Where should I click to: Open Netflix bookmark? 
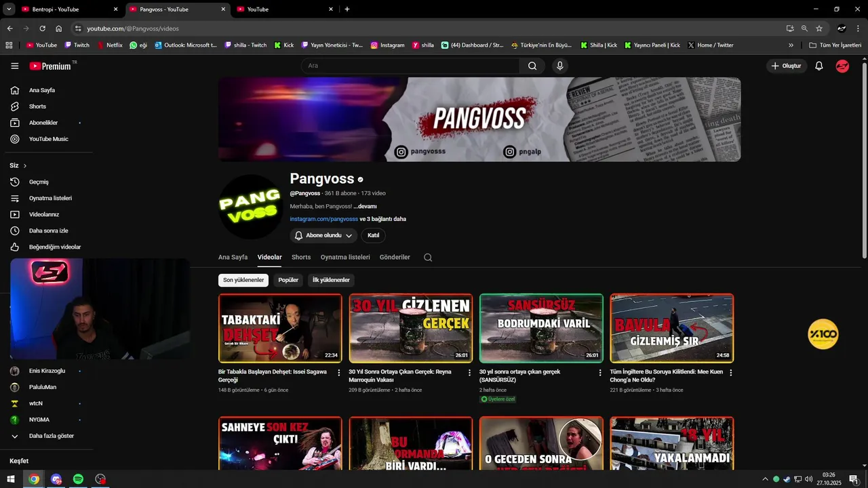(109, 45)
